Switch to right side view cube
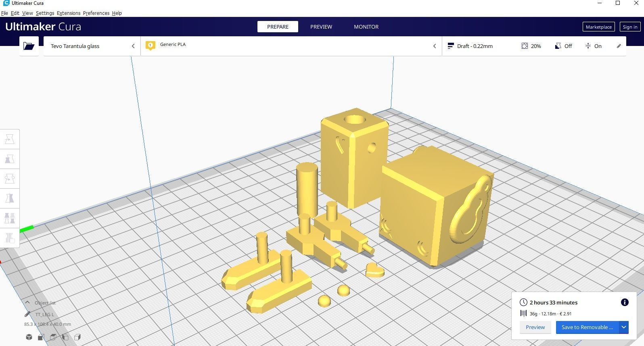 coord(77,337)
